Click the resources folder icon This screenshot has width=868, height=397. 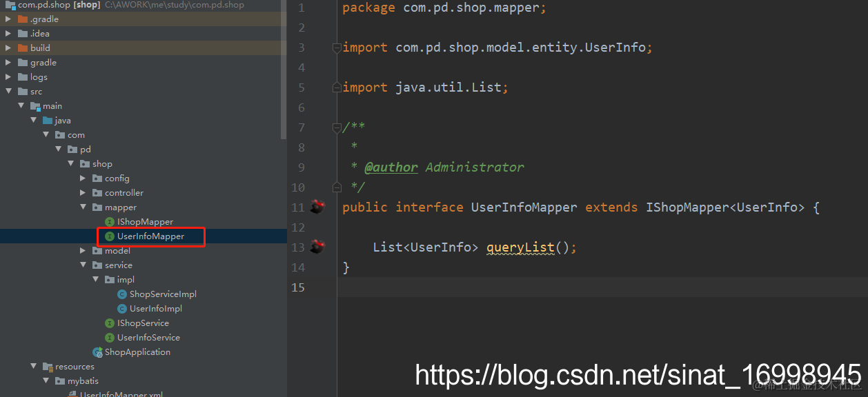click(x=48, y=367)
